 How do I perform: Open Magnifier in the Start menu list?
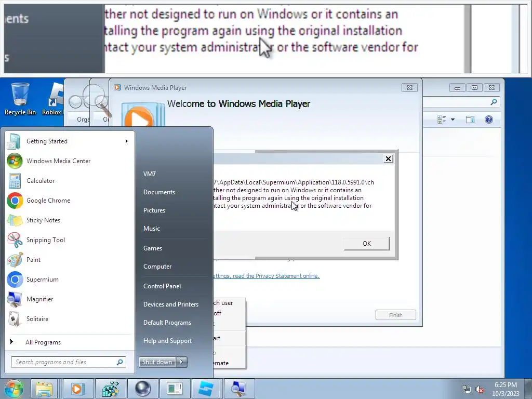70,299
